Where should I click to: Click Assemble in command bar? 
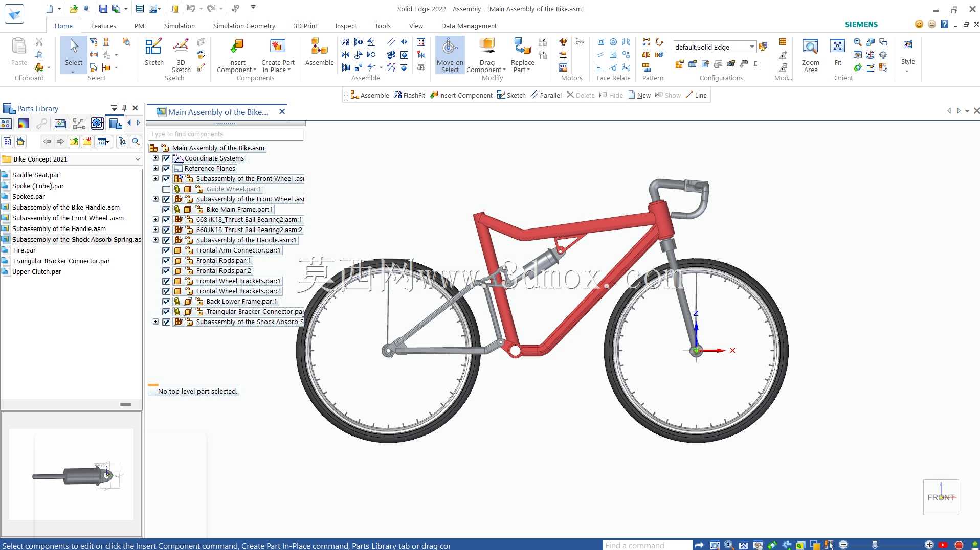coord(370,95)
